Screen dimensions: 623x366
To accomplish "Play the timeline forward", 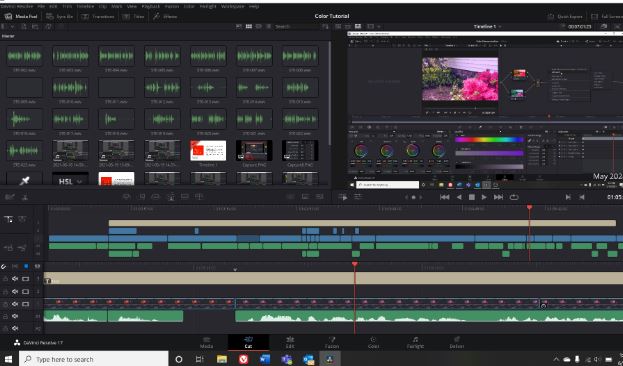I will (x=484, y=197).
